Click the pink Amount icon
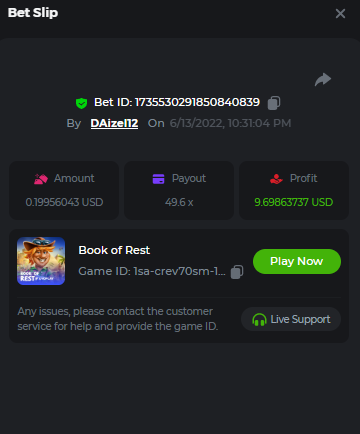360x434 pixels. [41, 179]
